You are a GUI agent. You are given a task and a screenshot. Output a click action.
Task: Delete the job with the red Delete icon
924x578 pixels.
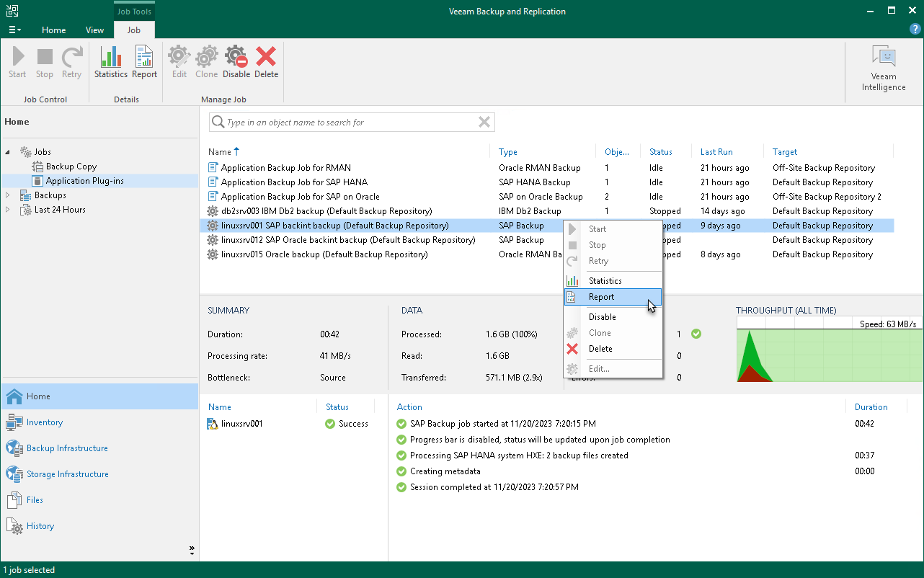click(x=266, y=61)
